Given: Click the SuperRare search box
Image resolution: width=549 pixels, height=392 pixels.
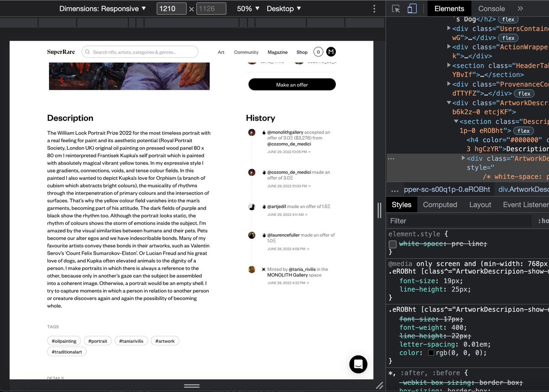Looking at the screenshot, I should tap(140, 52).
